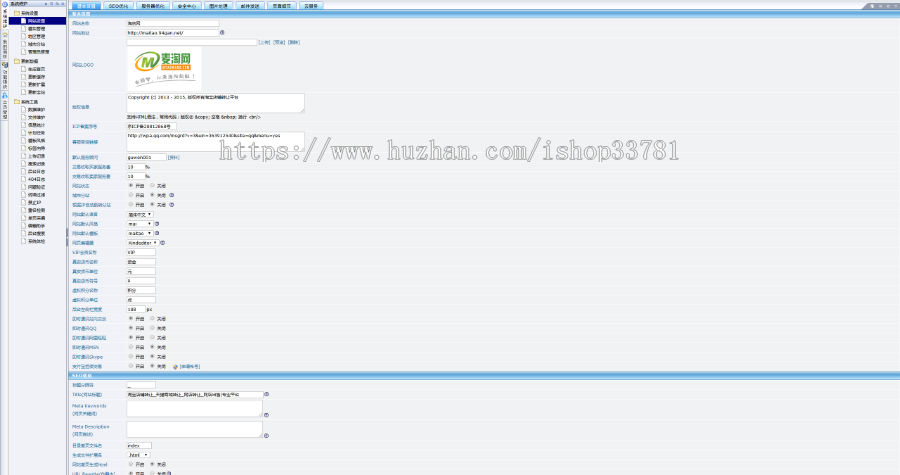Click the empty Meta Keywords text area
900x475 pixels.
click(x=195, y=409)
